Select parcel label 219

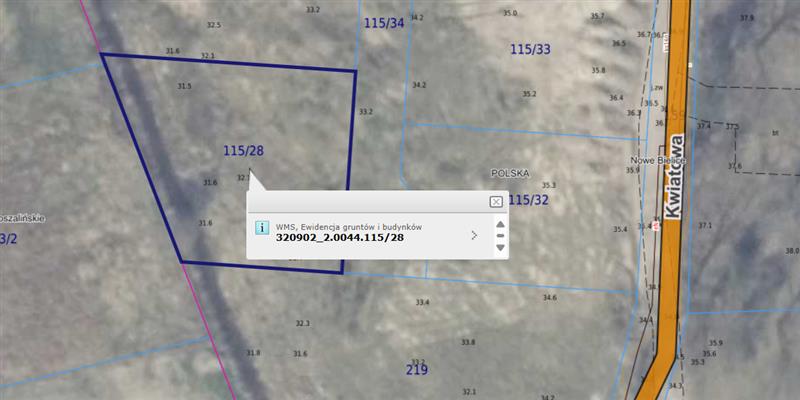point(417,370)
